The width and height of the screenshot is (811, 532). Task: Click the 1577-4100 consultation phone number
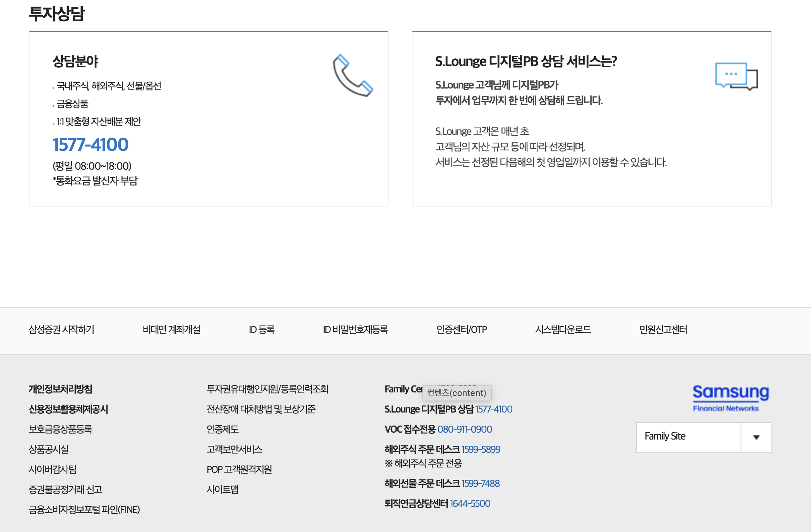[x=91, y=145]
